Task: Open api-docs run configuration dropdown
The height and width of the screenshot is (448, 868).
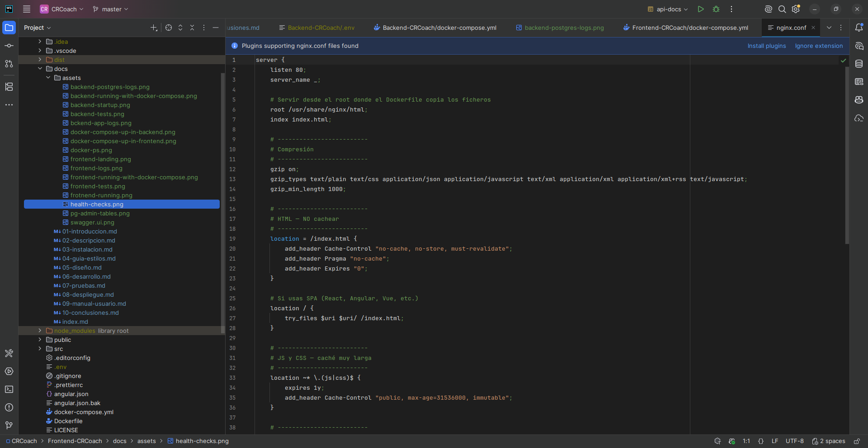Action: (668, 9)
